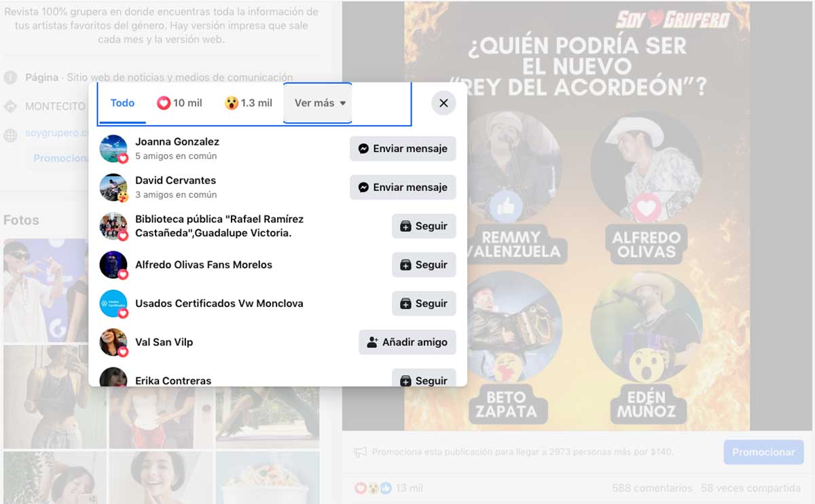Image resolution: width=815 pixels, height=504 pixels.
Task: Open Biblioteca pública page avatar
Action: 113,226
